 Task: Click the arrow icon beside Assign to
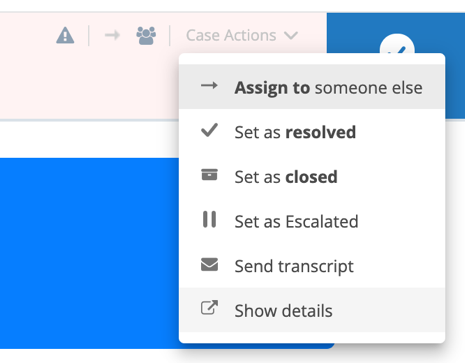(209, 86)
